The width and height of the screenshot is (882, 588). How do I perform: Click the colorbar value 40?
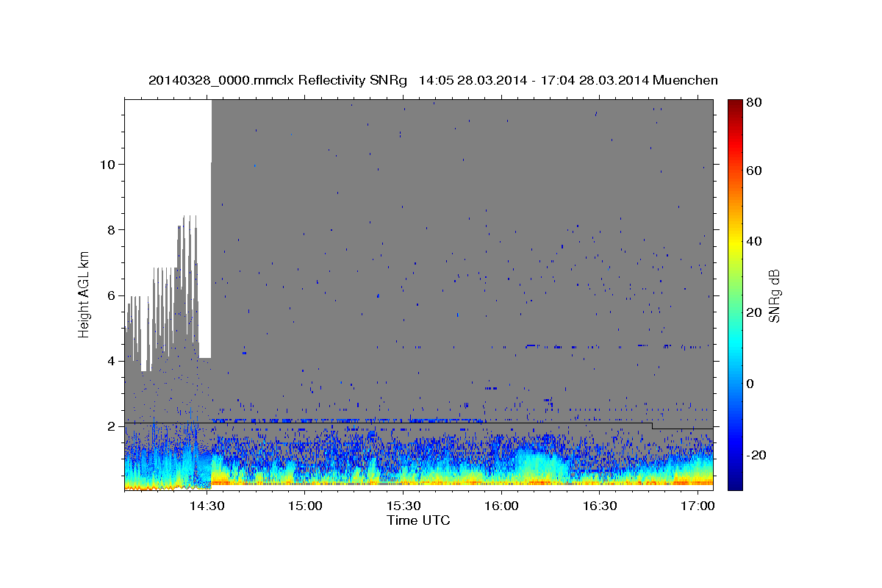click(753, 241)
